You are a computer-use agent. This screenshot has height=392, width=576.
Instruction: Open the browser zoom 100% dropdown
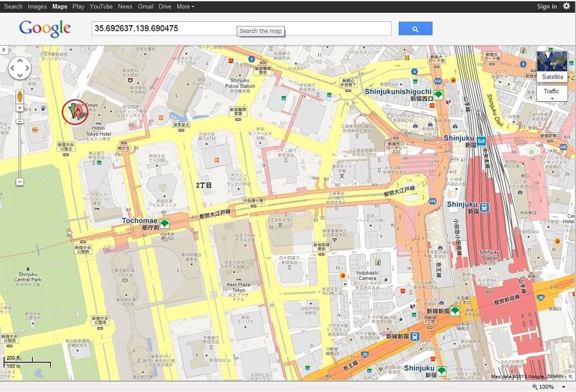coord(563,387)
